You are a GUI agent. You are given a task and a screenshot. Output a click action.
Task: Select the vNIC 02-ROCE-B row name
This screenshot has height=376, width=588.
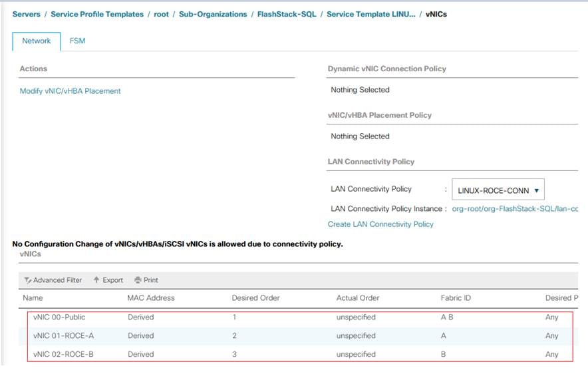[63, 354]
